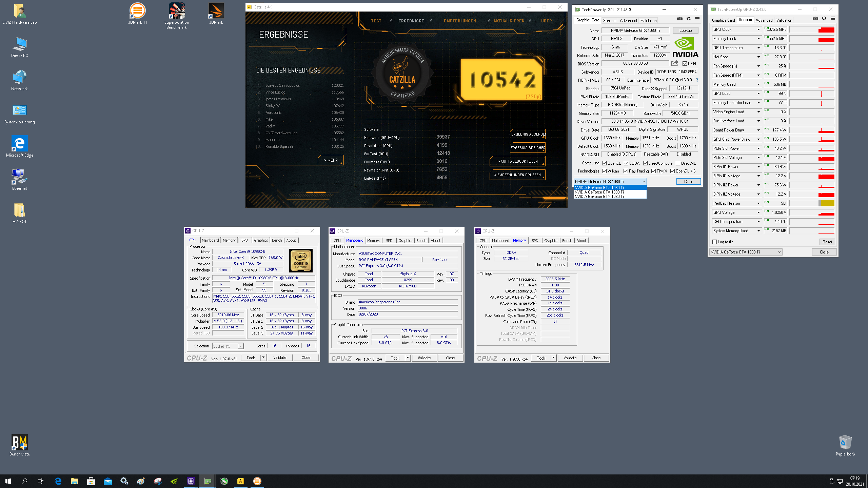Open the Netzwerk desktop icon
This screenshot has height=488, width=868.
tap(19, 81)
